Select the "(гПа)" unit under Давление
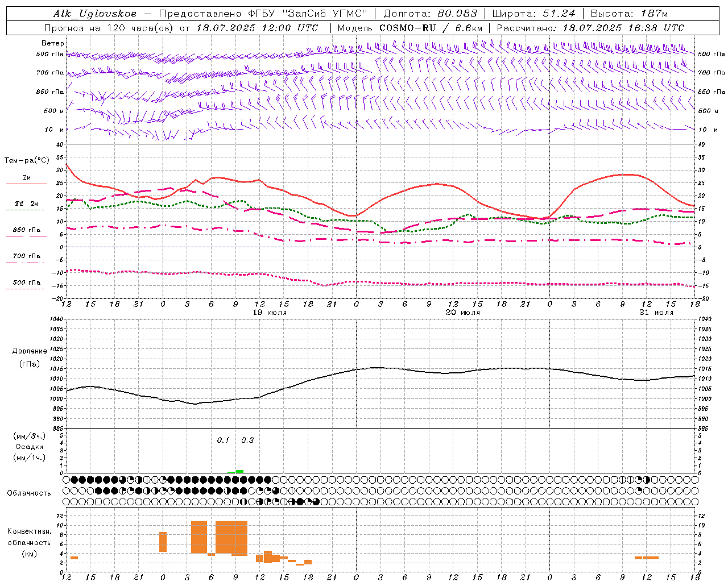728x582 pixels. click(x=30, y=364)
